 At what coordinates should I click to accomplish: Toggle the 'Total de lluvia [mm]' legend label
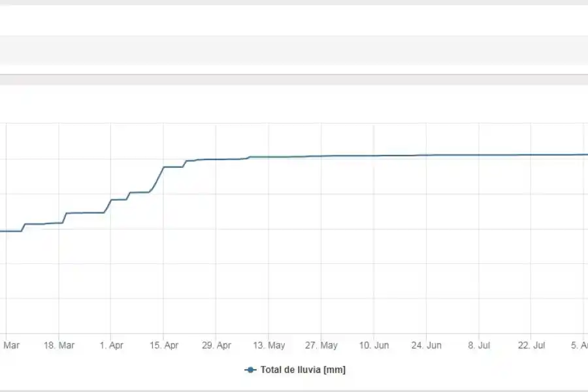point(302,370)
